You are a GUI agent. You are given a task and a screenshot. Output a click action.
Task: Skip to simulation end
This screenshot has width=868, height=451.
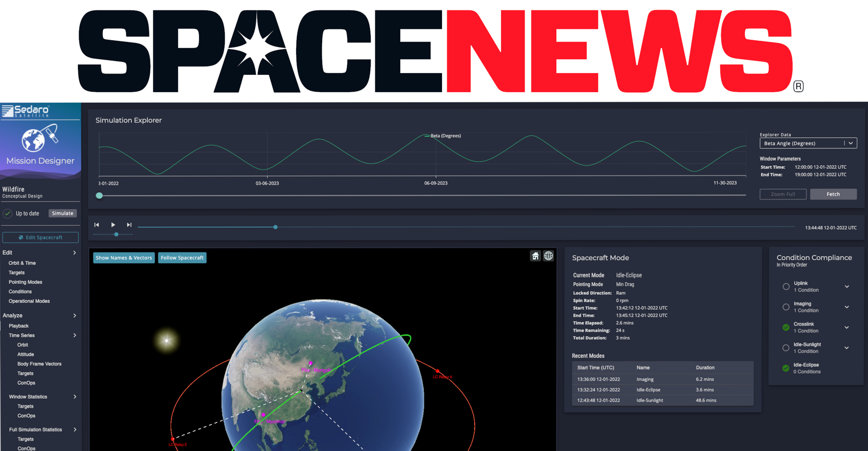pos(129,225)
